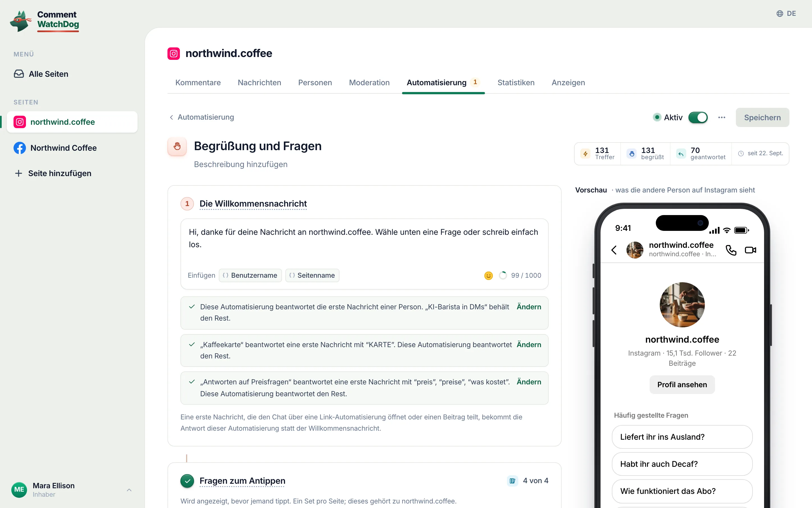Viewport: 812px width, 508px height.
Task: Click the Speichern button
Action: coord(762,118)
